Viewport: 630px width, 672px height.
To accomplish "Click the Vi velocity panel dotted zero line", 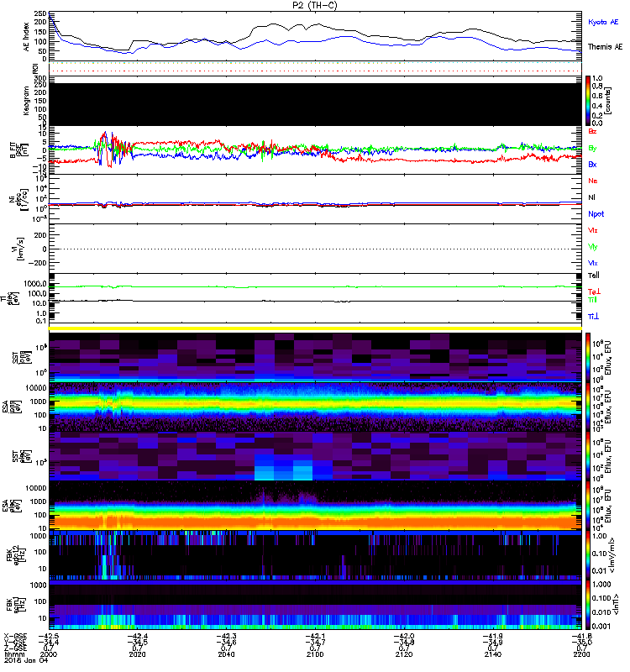I will click(316, 249).
